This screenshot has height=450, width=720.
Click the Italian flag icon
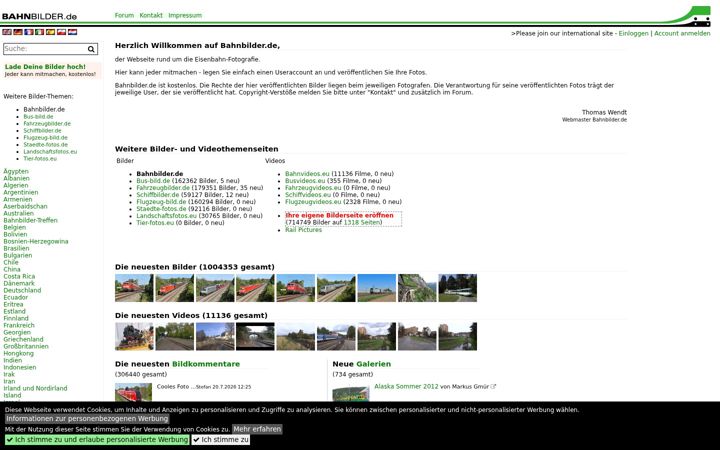pos(39,32)
